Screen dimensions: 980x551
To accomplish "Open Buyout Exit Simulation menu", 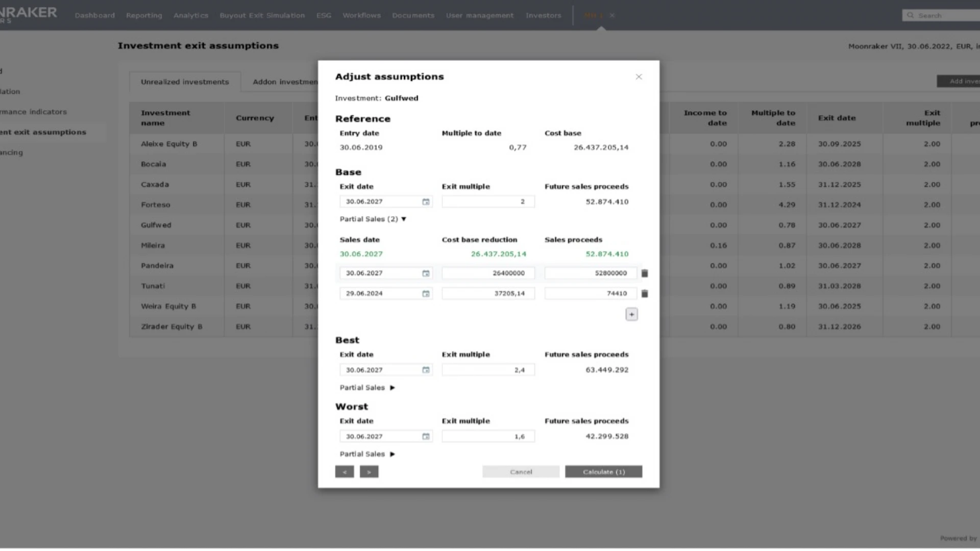I will tap(262, 15).
